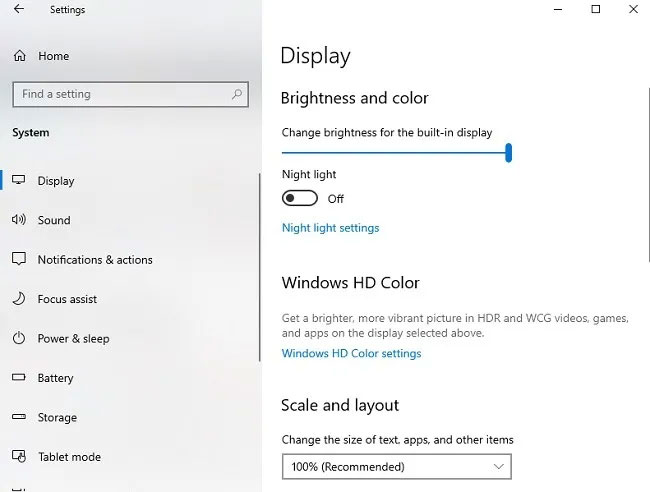Click the brightness slider handle

tap(508, 153)
